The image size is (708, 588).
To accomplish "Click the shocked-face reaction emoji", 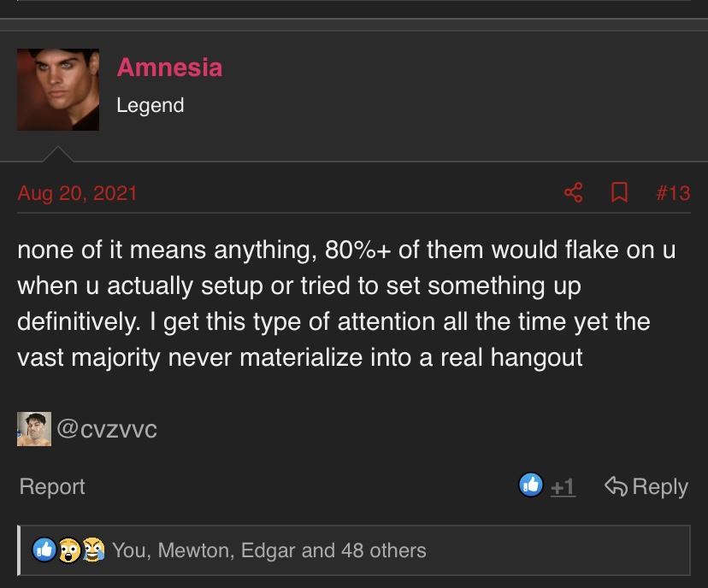I will click(x=68, y=550).
